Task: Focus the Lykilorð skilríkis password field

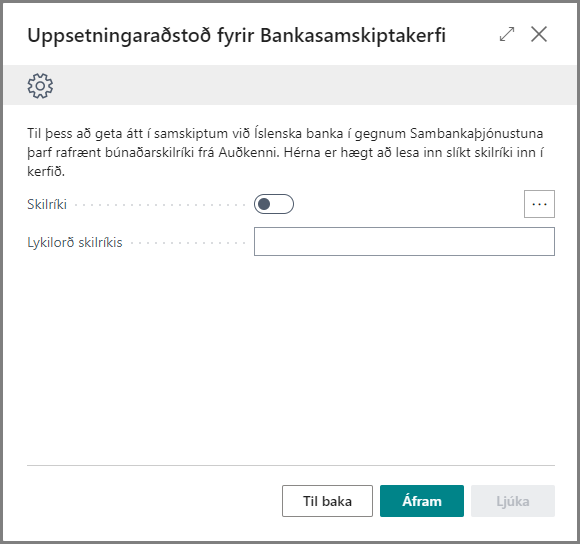Action: click(x=404, y=241)
